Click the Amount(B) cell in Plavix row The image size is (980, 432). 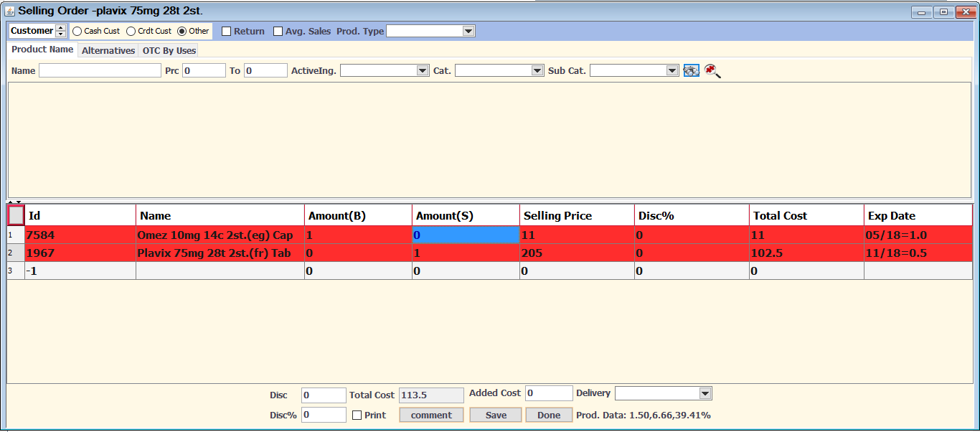click(x=359, y=253)
